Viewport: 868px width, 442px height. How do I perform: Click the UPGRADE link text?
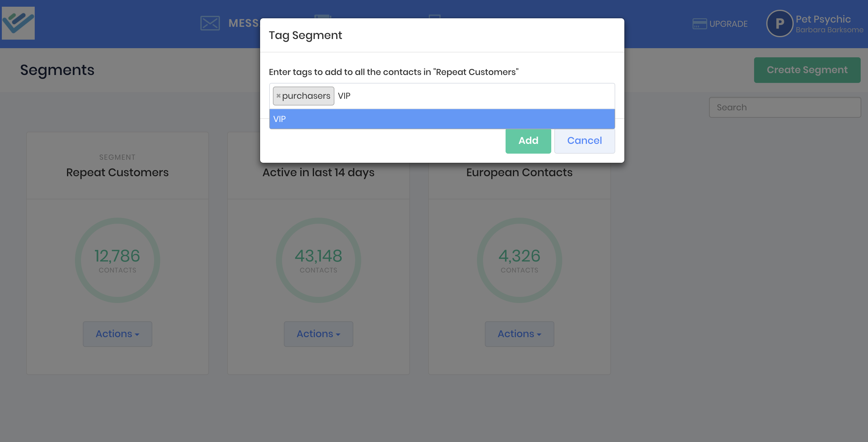(x=728, y=24)
